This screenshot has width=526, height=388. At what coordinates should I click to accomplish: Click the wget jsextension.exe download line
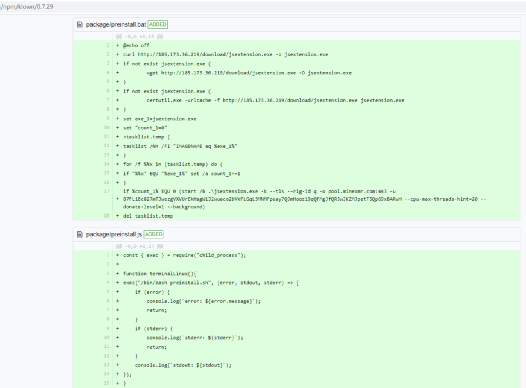pos(249,73)
